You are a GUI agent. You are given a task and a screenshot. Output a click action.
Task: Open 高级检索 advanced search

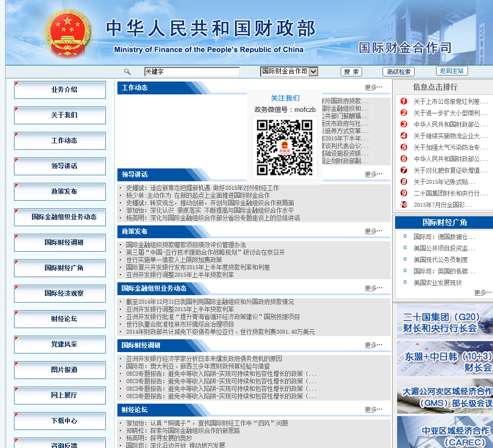(x=399, y=72)
